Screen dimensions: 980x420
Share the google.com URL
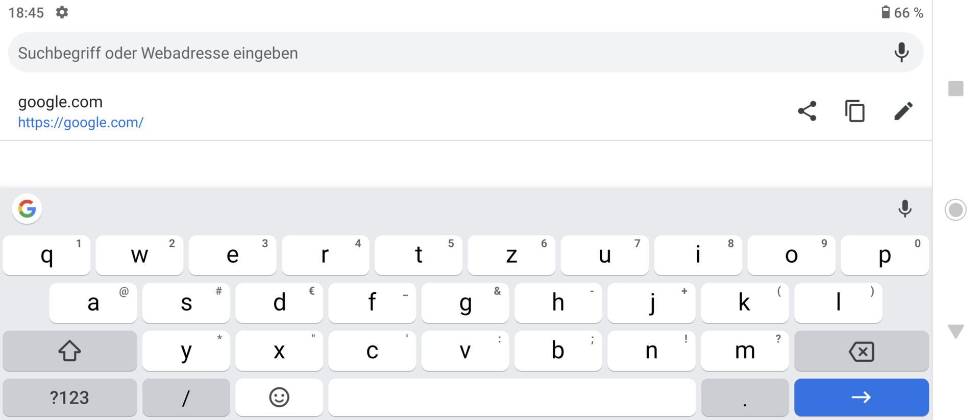(x=807, y=111)
